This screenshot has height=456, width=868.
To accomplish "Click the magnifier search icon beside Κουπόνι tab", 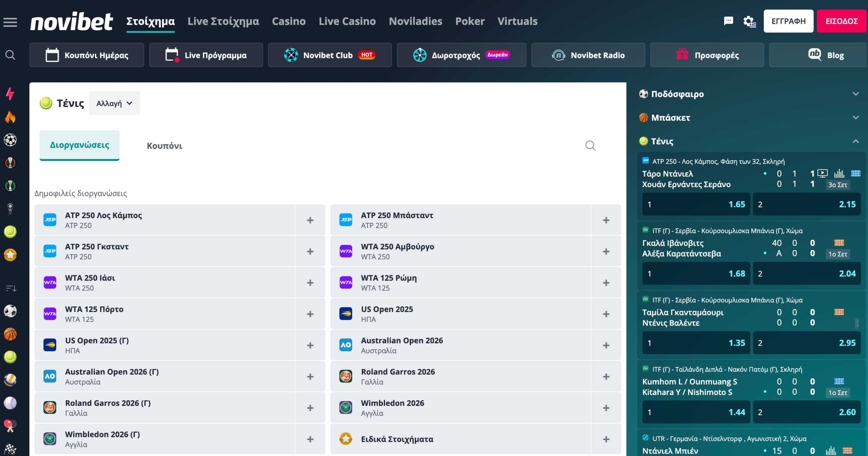I will click(590, 146).
